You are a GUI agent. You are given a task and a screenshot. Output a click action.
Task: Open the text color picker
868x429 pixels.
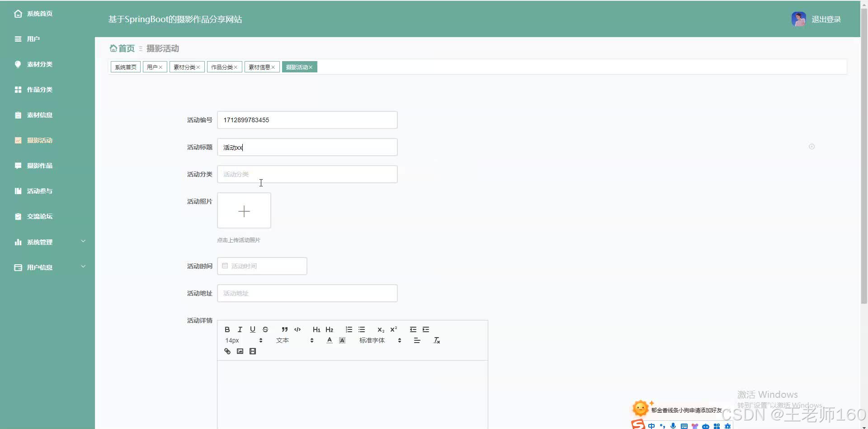coord(330,340)
